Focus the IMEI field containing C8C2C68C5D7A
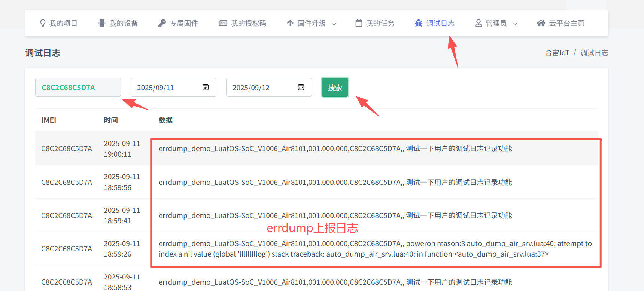 (x=78, y=87)
